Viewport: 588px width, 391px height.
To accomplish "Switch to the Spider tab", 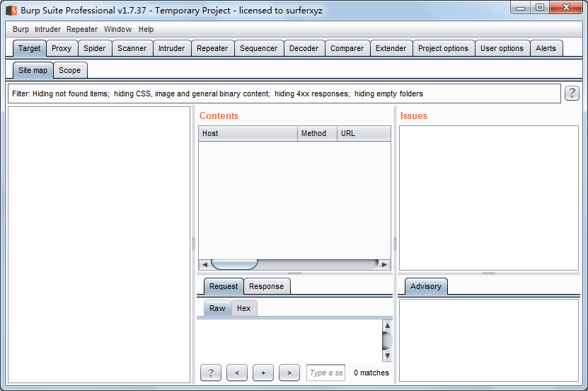I will [x=95, y=48].
